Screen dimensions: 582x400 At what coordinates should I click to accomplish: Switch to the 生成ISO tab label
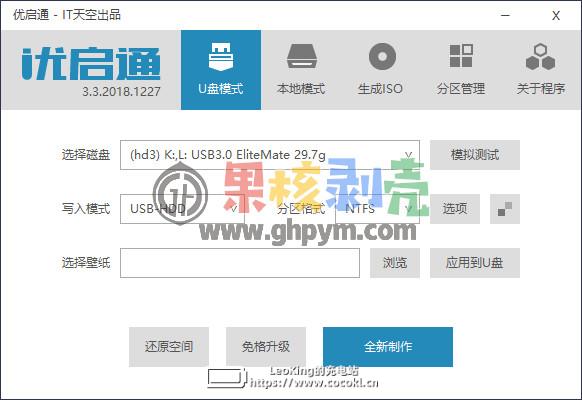tap(380, 89)
